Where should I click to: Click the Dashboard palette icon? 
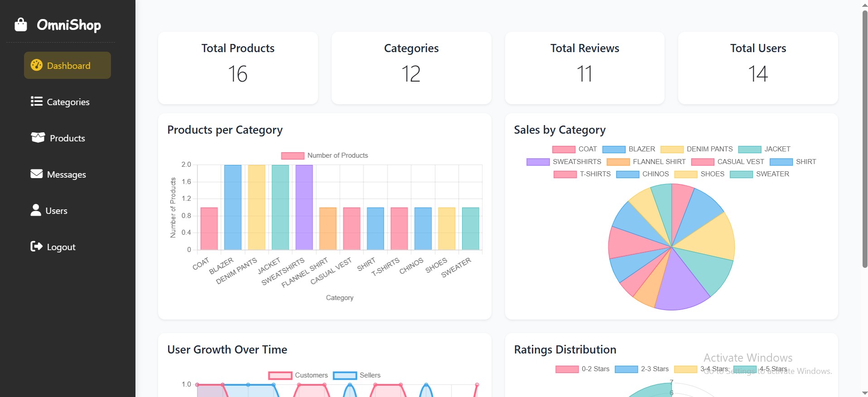click(x=36, y=65)
